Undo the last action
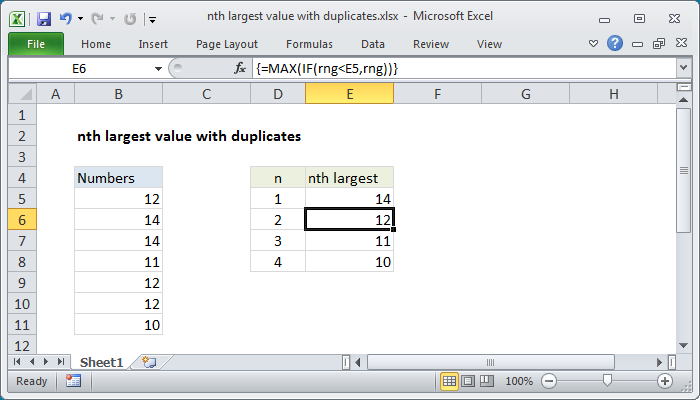Screen dimensions: 700x400 coord(66,19)
